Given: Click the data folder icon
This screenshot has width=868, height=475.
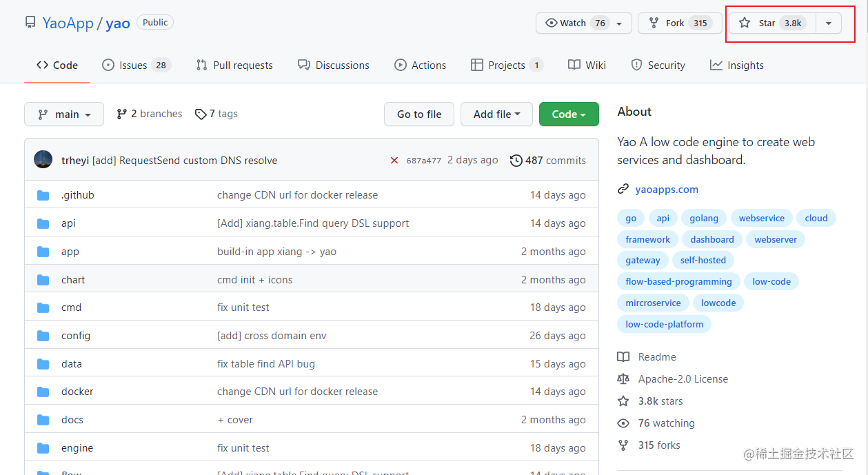Looking at the screenshot, I should 43,364.
